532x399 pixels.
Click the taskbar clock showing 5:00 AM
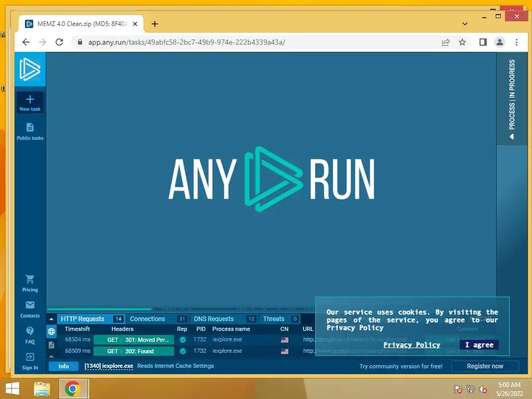(x=509, y=389)
